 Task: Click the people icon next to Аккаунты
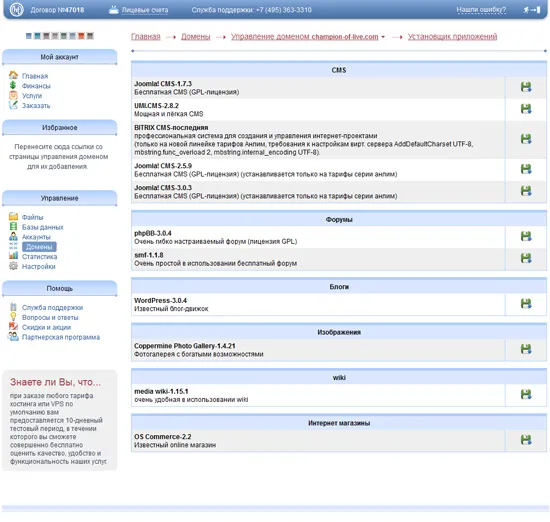[13, 236]
